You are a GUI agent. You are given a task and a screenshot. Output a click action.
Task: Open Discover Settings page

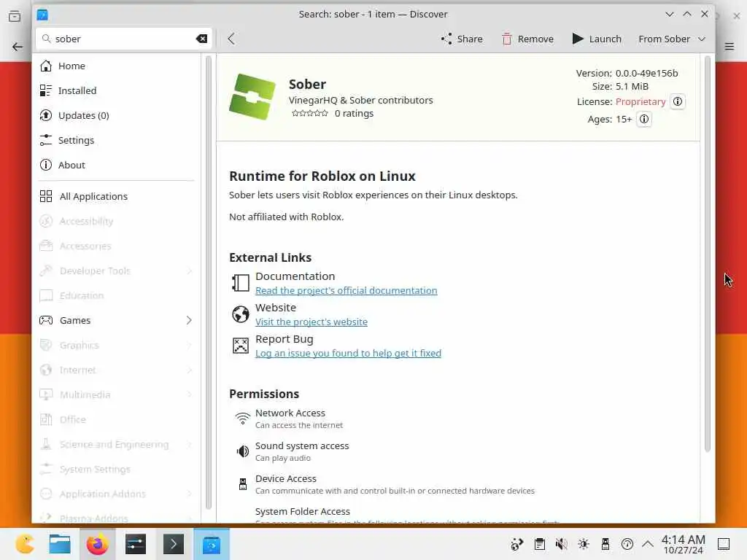(116, 140)
